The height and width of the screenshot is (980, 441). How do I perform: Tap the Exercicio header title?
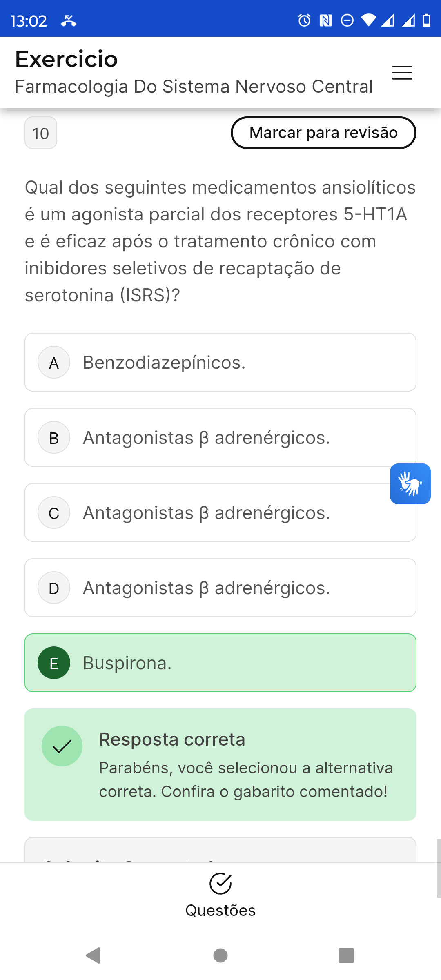point(67,59)
